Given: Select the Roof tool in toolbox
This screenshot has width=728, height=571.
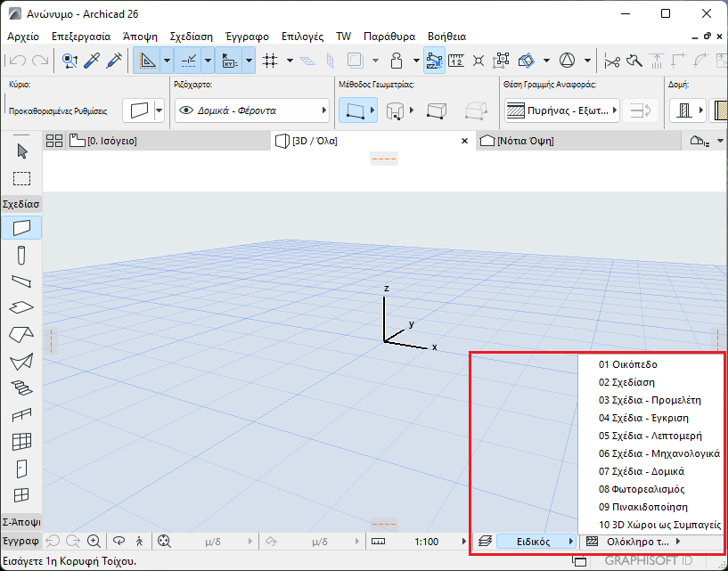Looking at the screenshot, I should tap(22, 334).
